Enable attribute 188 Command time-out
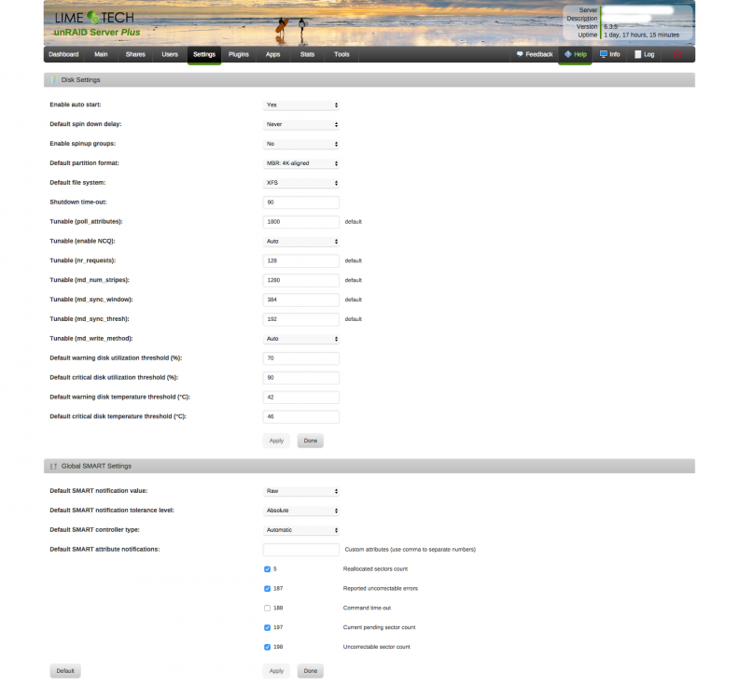739x700 pixels. tap(267, 609)
